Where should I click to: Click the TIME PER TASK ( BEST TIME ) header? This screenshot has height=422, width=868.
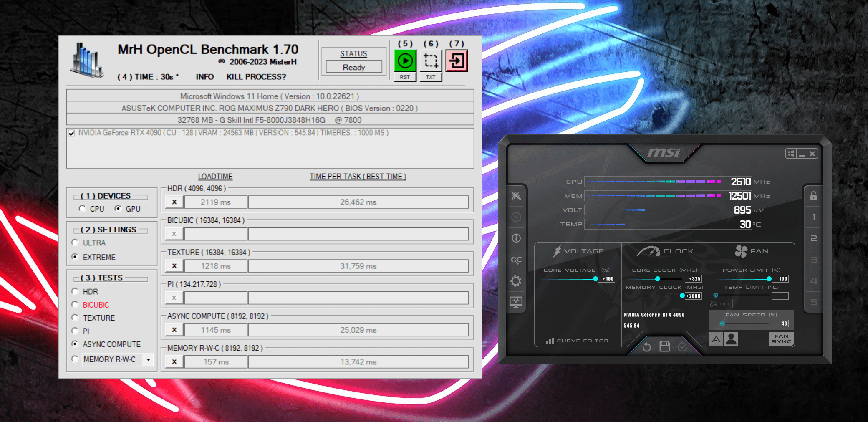358,177
